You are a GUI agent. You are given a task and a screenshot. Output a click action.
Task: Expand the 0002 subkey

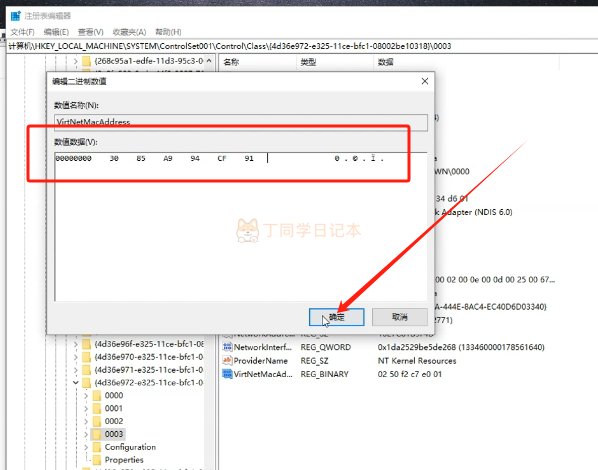[86, 421]
